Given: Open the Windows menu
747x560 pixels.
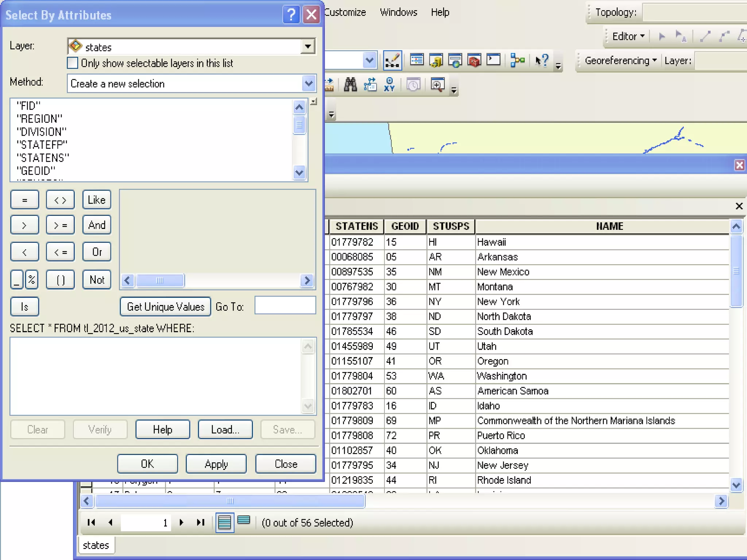Looking at the screenshot, I should [398, 12].
